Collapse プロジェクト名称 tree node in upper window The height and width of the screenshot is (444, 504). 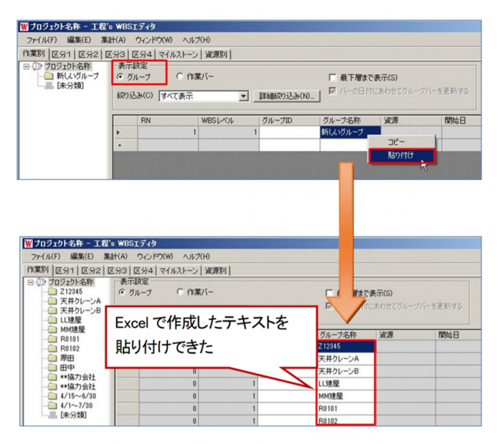(x=26, y=66)
